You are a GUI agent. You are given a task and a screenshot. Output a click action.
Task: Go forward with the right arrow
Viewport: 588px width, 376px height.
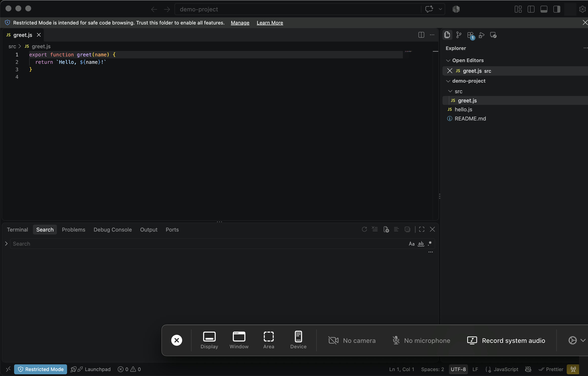167,9
